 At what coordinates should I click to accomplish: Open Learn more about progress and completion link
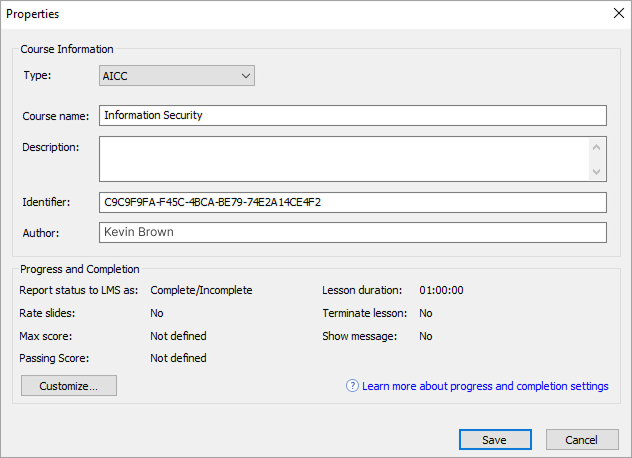(485, 386)
